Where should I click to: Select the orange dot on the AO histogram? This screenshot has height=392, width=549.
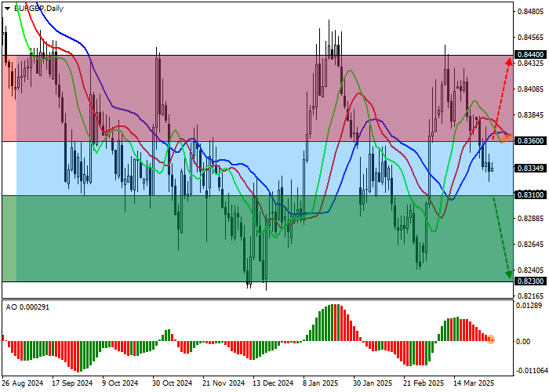click(491, 339)
